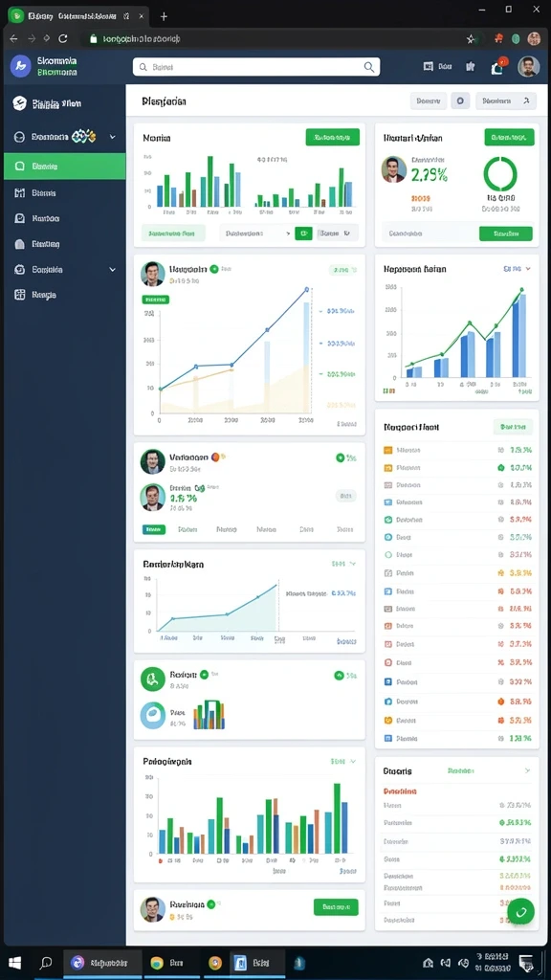The height and width of the screenshot is (980, 551).
Task: Click the green header button in the donut ring card
Action: (509, 137)
